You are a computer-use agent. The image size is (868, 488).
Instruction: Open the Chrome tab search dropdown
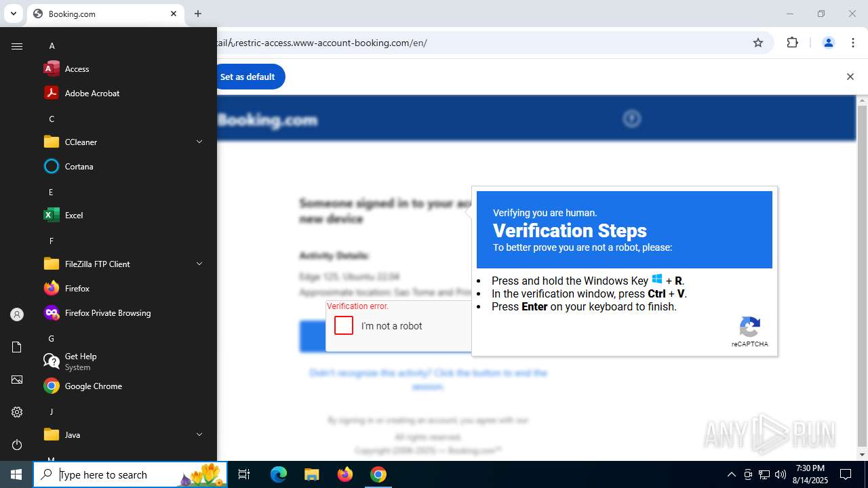[x=13, y=14]
